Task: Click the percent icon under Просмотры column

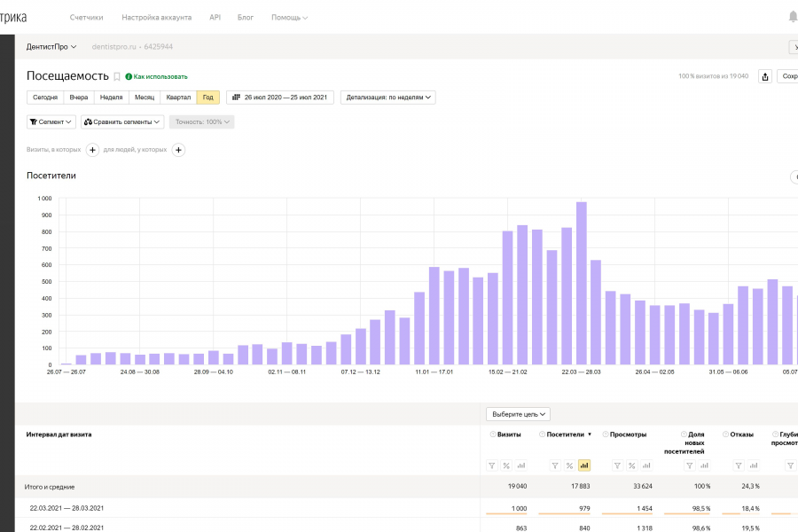Action: click(x=632, y=465)
